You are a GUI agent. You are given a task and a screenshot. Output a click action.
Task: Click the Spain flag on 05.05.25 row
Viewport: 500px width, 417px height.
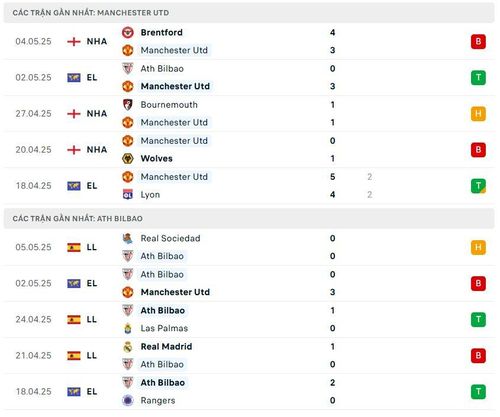74,247
